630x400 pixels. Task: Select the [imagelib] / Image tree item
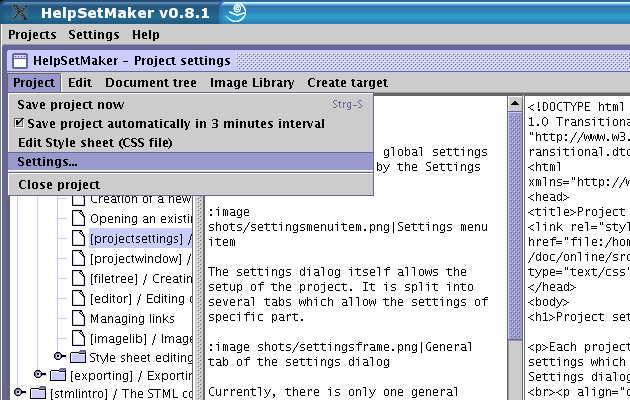coord(141,339)
